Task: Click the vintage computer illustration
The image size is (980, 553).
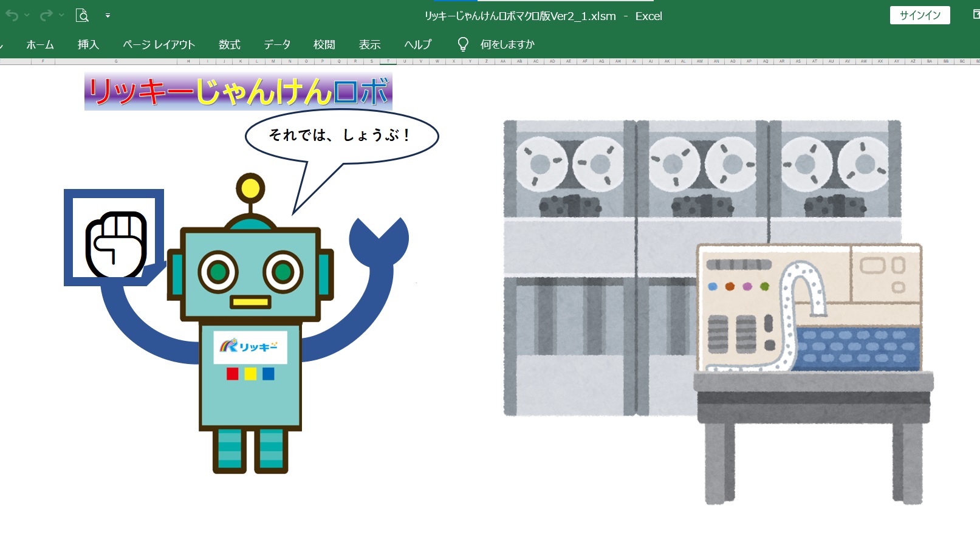Action: tap(718, 312)
